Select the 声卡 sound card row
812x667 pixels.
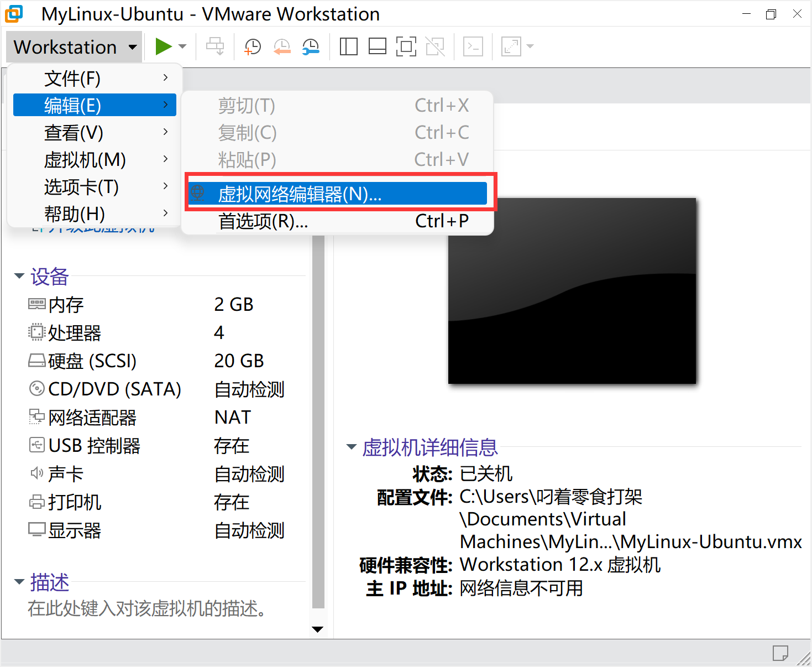click(166, 473)
